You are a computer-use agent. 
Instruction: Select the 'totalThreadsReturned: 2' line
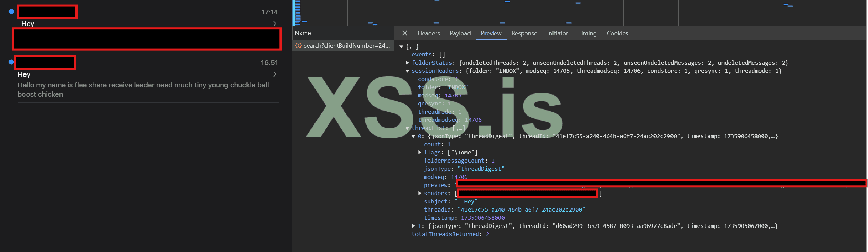tap(450, 234)
